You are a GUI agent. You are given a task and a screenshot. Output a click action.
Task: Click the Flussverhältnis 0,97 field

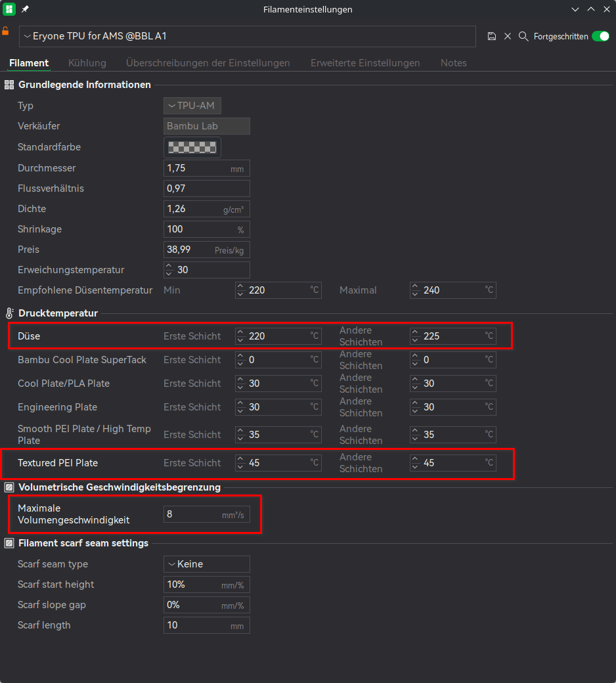pyautogui.click(x=206, y=188)
